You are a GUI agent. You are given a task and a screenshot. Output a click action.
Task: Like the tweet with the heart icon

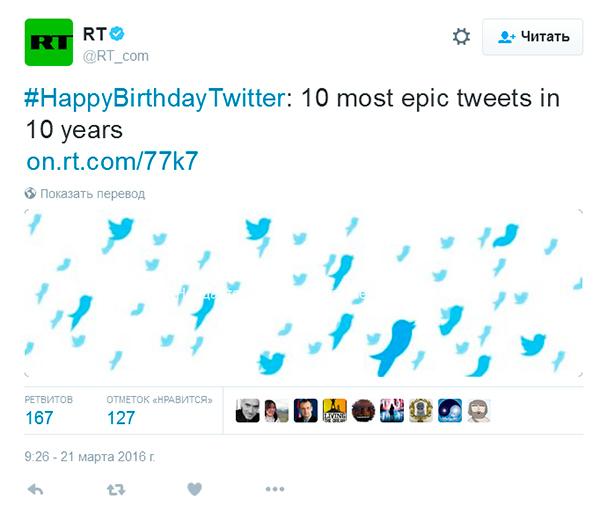pyautogui.click(x=194, y=489)
